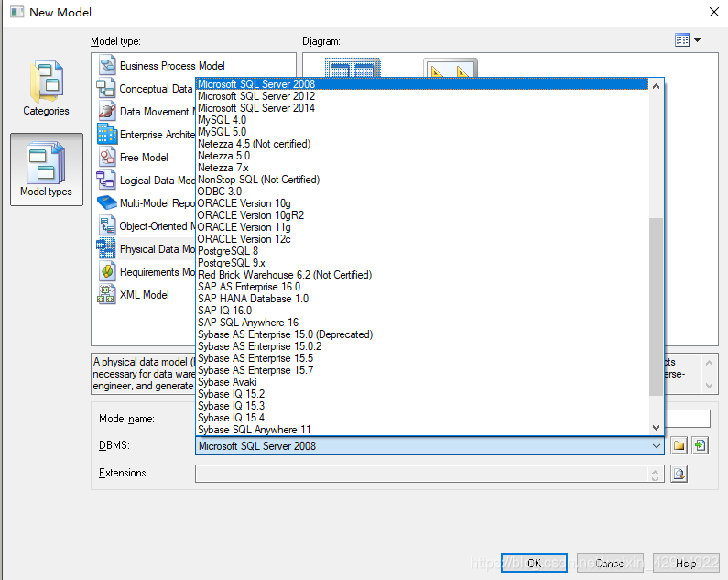Screen dimensions: 728x580
Task: Choose Microsoft SQL Server 2012
Action: click(422, 96)
